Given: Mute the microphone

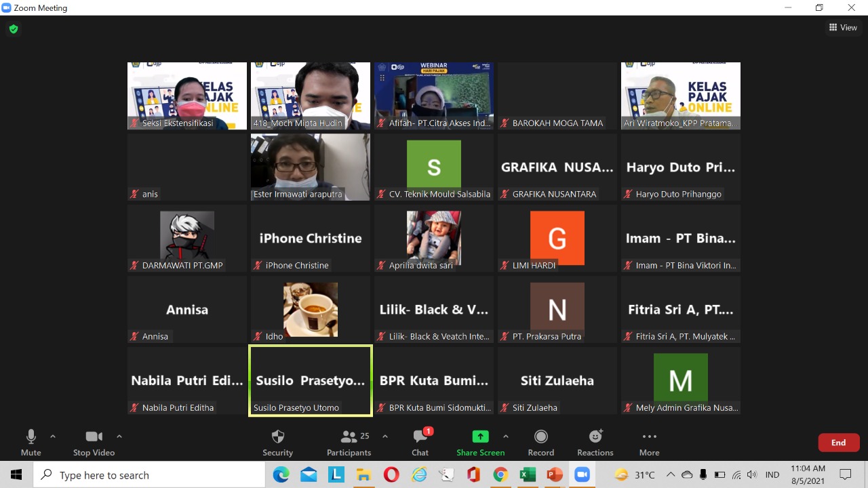Looking at the screenshot, I should pyautogui.click(x=31, y=443).
